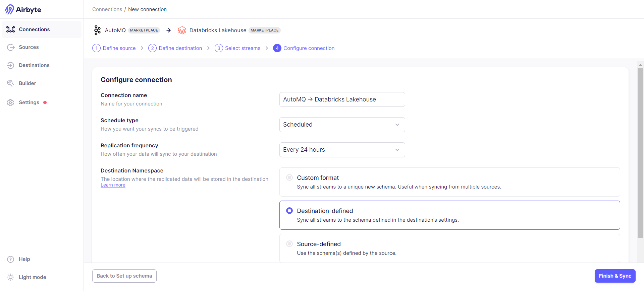Click the Airbyte logo
Viewport: 644px width, 291px height.
pos(23,9)
